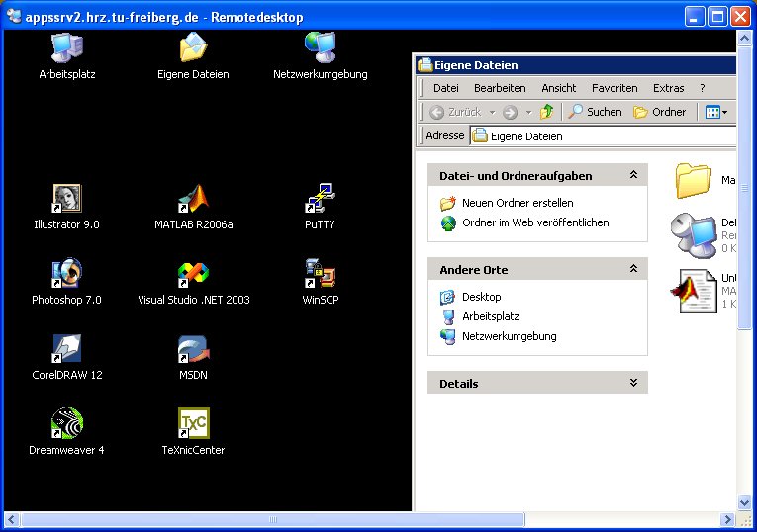Click the horizontal scrollbar thumb of Remotedesktop
This screenshot has width=757, height=532.
(x=273, y=519)
